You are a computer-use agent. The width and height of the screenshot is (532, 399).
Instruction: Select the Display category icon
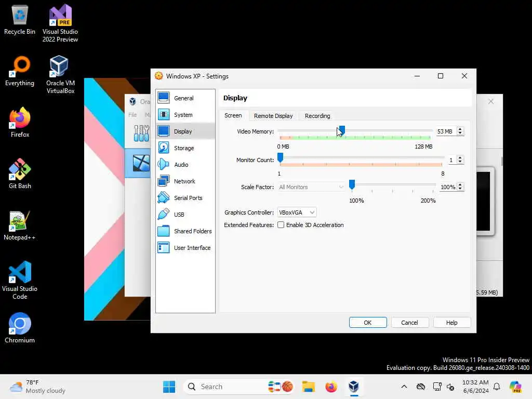(164, 131)
